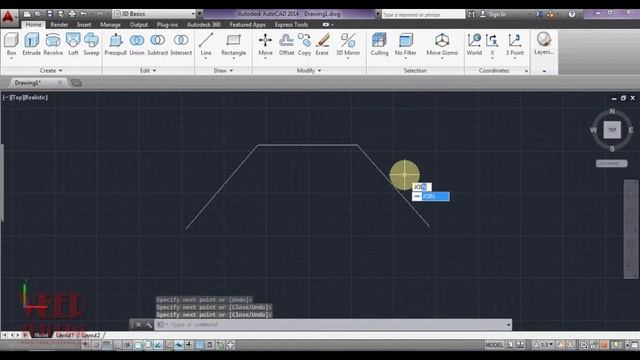
Task: Click the Intersect tool
Action: (181, 44)
